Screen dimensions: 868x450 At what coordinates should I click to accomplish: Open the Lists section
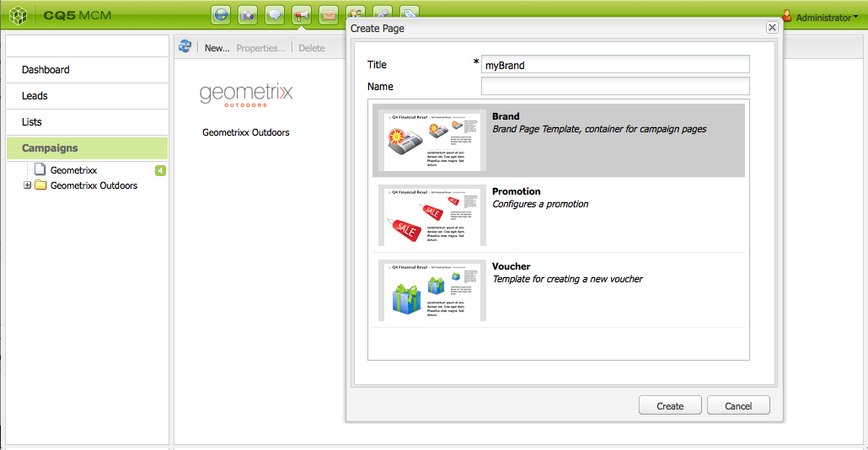[88, 122]
